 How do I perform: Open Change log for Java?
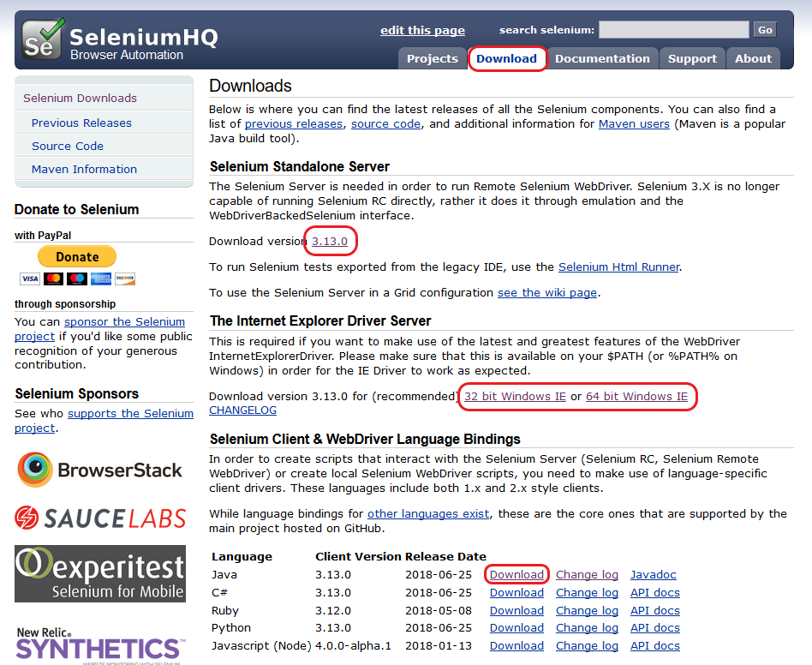pos(587,575)
